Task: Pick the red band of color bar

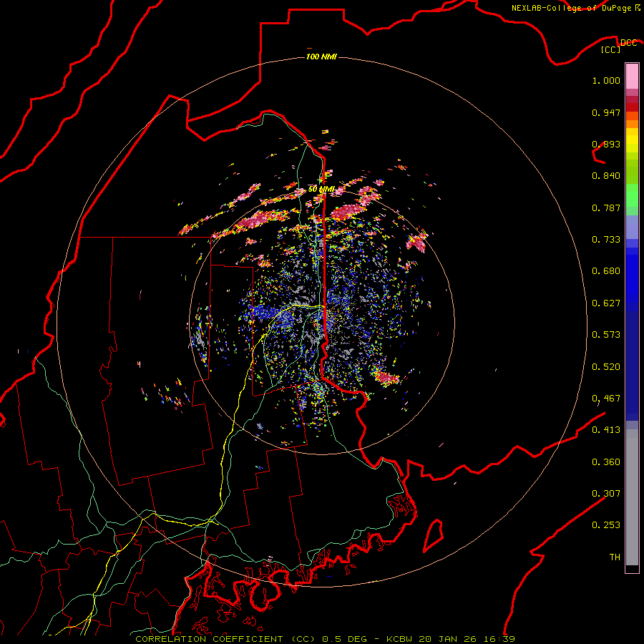Action: click(632, 107)
